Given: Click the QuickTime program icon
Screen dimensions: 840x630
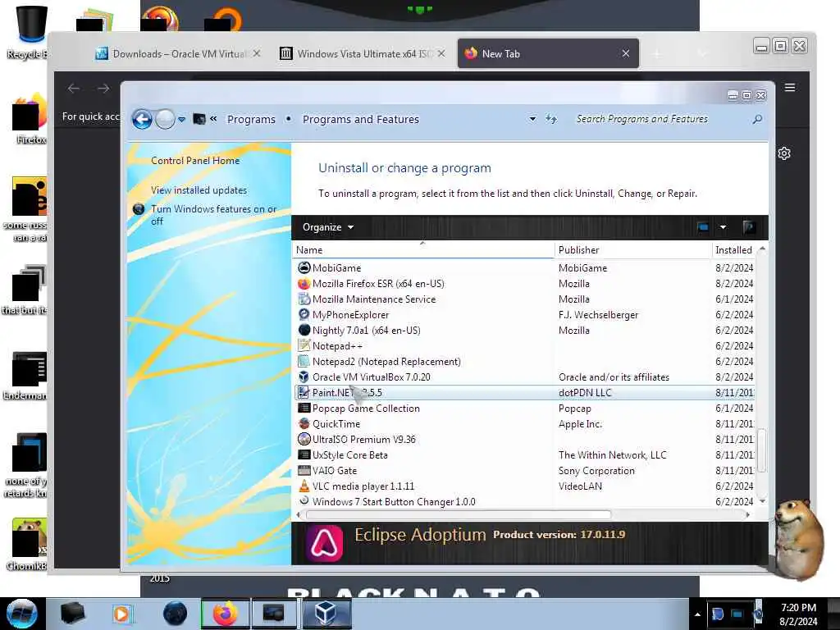Looking at the screenshot, I should pyautogui.click(x=304, y=424).
